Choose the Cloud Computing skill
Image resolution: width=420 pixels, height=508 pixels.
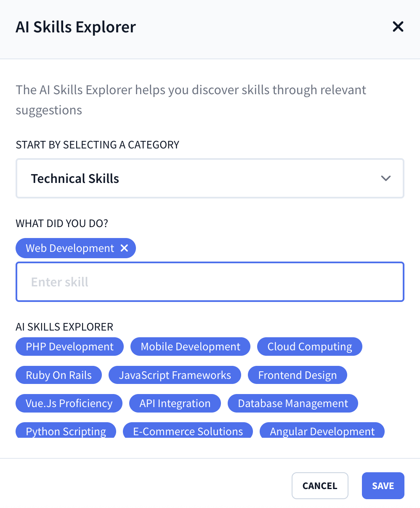click(310, 347)
